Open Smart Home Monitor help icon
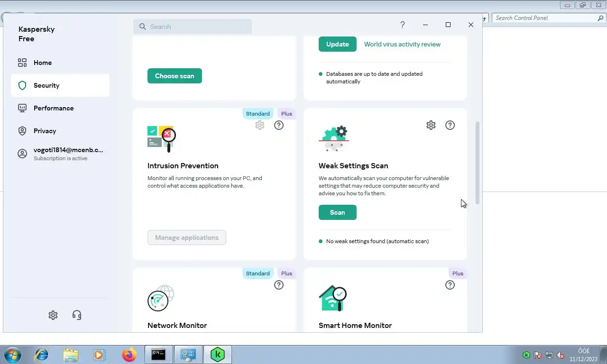Screen dimensions: 607x364 450,285
